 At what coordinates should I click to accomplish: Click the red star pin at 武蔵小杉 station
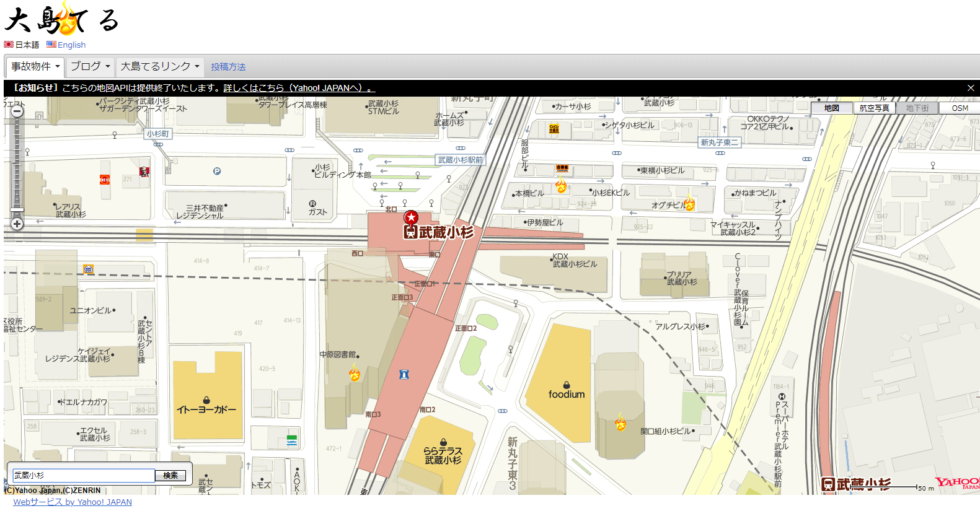coord(411,217)
